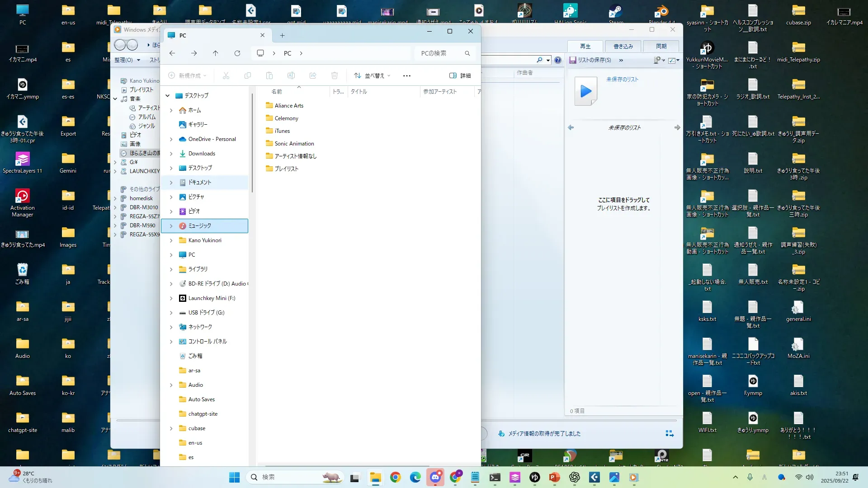Viewport: 868px width, 488px height.
Task: Click the リストの保存 button
Action: click(x=590, y=60)
